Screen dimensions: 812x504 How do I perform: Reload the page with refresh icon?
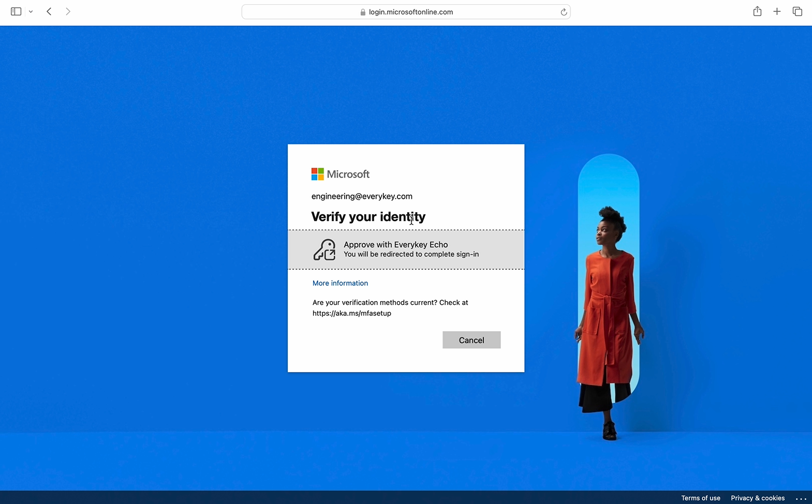point(564,12)
